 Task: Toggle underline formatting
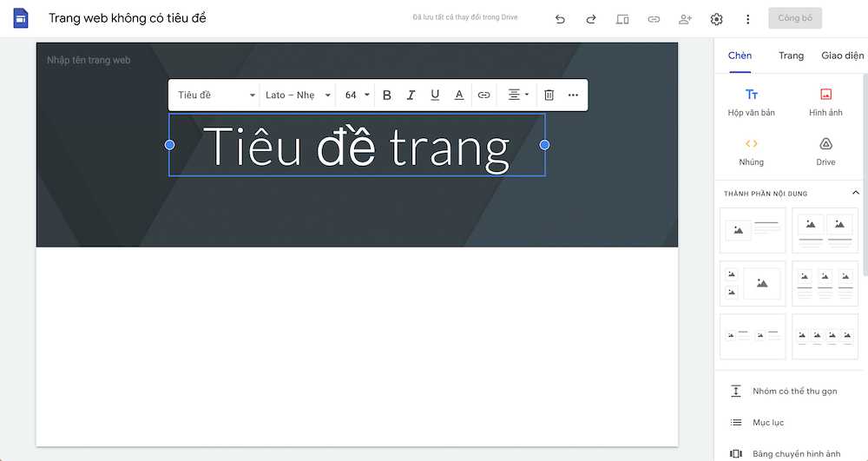pos(435,95)
